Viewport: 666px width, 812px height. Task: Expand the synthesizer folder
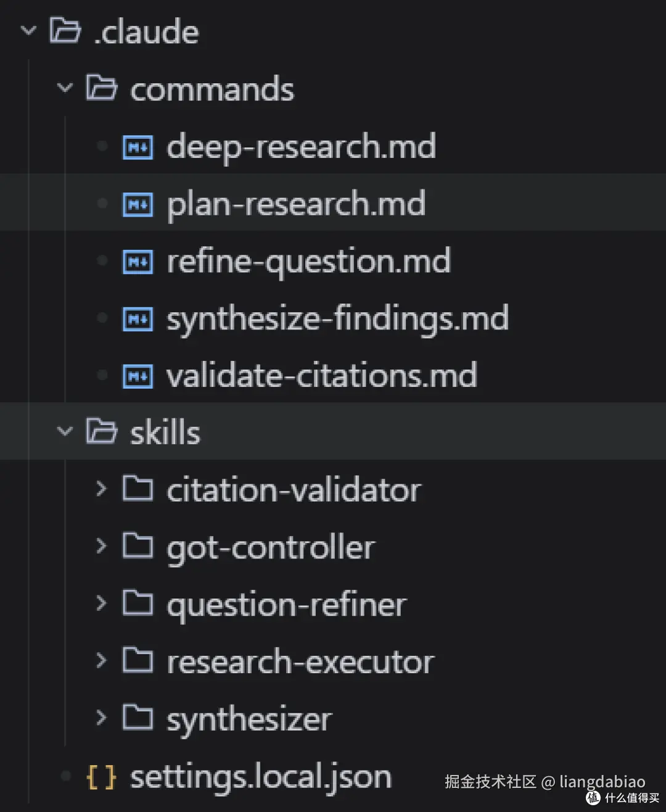[x=101, y=718]
